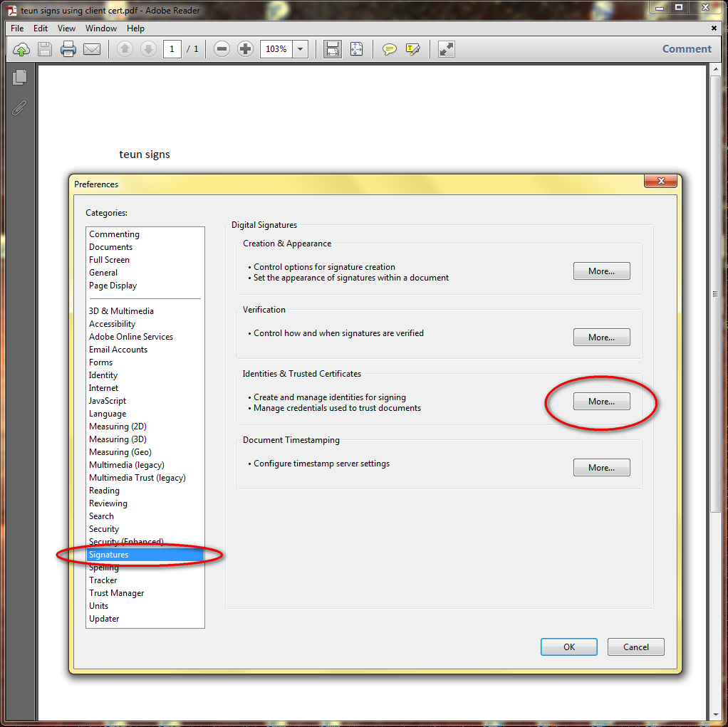Open the File menu

pos(17,28)
